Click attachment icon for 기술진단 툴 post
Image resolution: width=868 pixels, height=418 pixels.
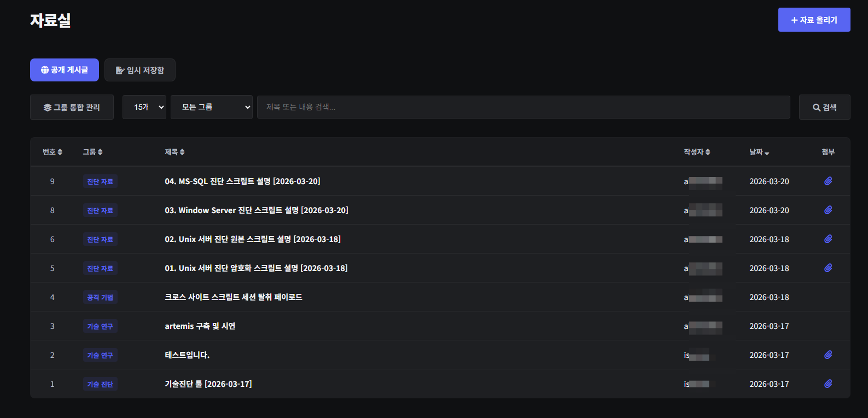[x=828, y=384]
